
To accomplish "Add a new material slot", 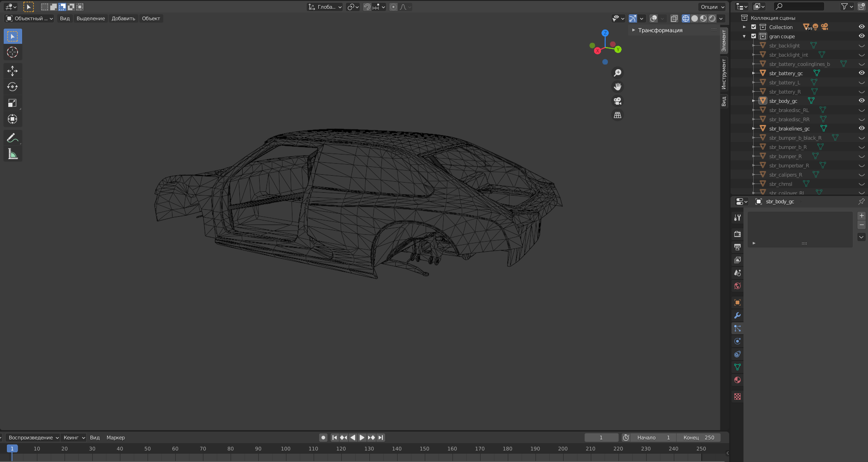I will 861,216.
